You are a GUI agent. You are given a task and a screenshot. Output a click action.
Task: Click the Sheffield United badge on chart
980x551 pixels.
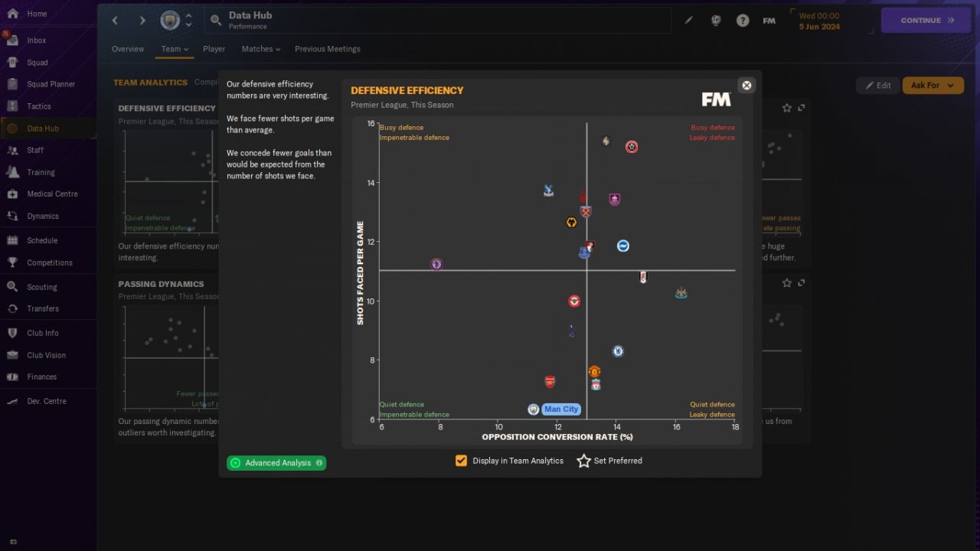coord(632,147)
